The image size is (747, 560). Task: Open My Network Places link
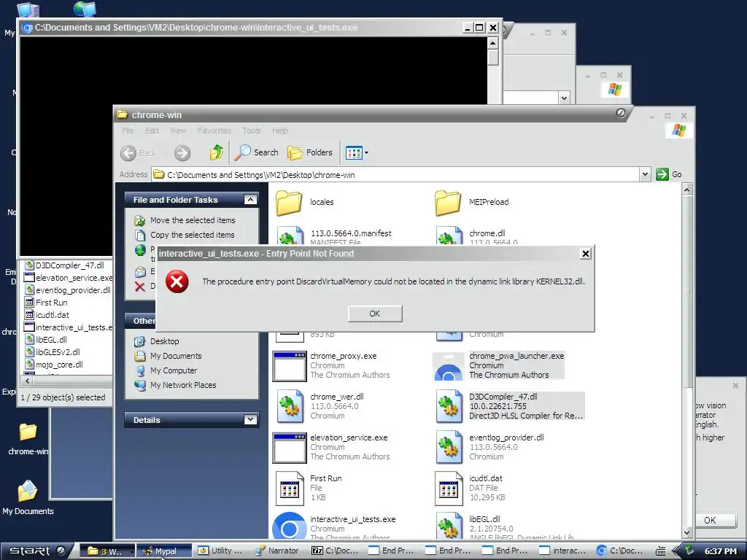tap(183, 385)
